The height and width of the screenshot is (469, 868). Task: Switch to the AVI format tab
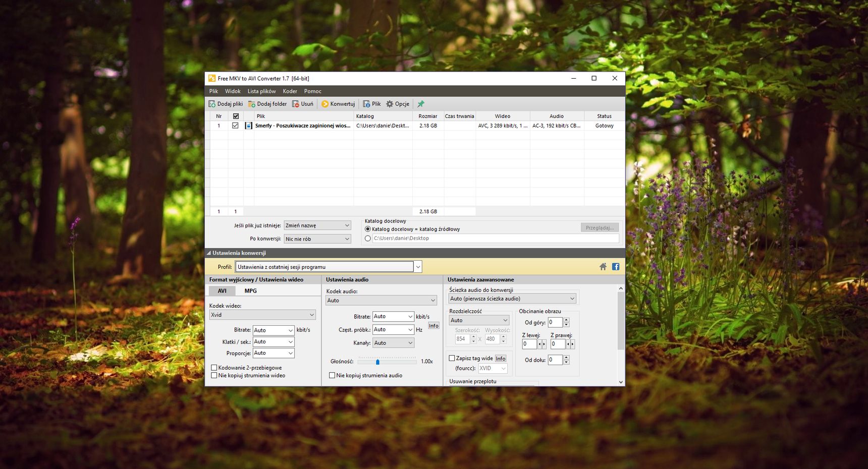click(222, 291)
